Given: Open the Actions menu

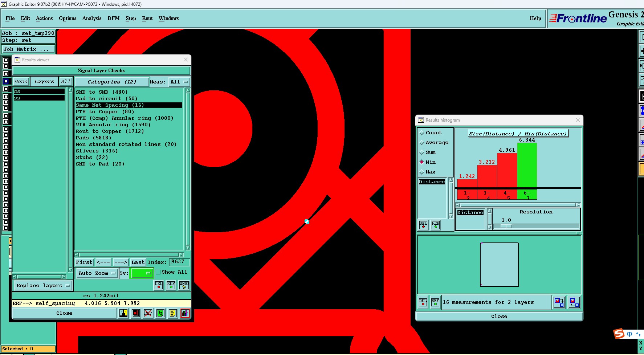Looking at the screenshot, I should [x=44, y=19].
